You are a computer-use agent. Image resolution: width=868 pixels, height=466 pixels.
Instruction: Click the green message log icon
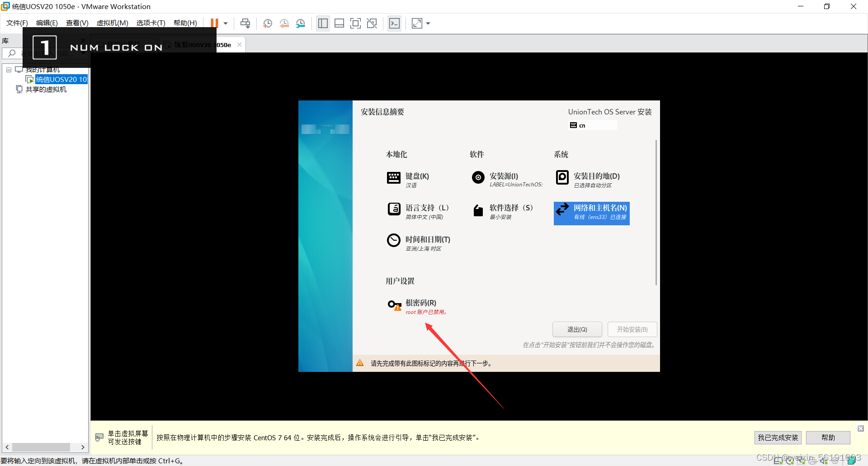[x=851, y=461]
